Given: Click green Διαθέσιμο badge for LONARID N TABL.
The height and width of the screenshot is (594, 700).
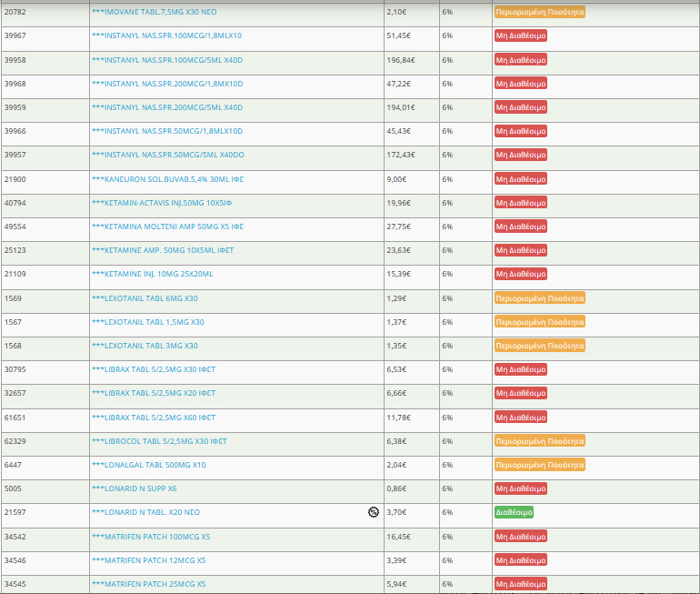Looking at the screenshot, I should point(513,512).
